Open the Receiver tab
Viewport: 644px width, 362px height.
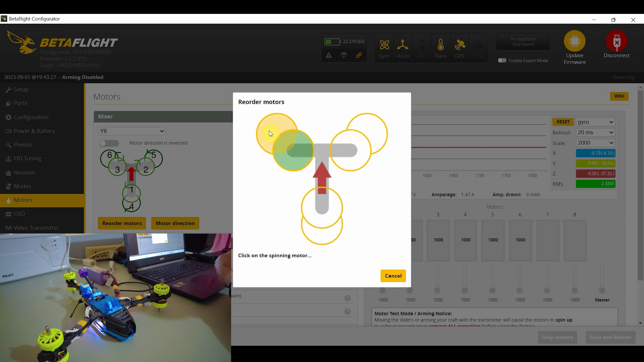[42, 172]
